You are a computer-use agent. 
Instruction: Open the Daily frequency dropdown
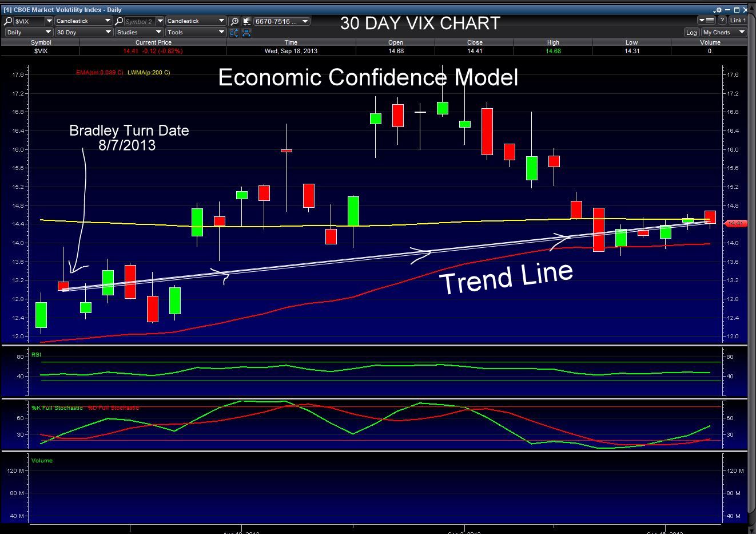pos(29,33)
